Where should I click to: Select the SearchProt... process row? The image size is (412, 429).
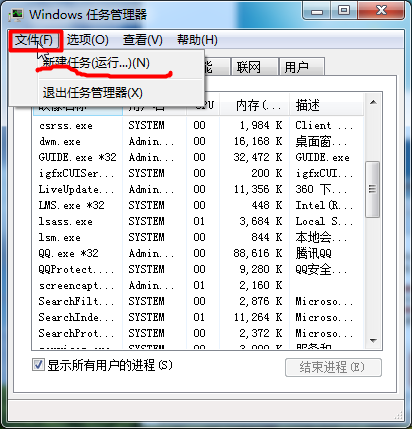click(197, 333)
